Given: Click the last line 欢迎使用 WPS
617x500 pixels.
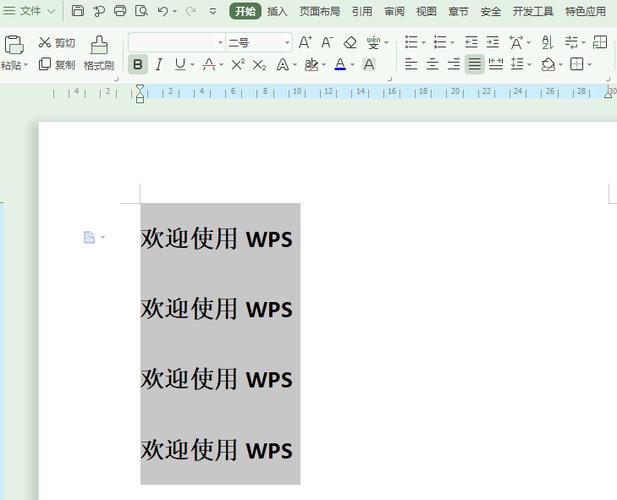Looking at the screenshot, I should [216, 450].
